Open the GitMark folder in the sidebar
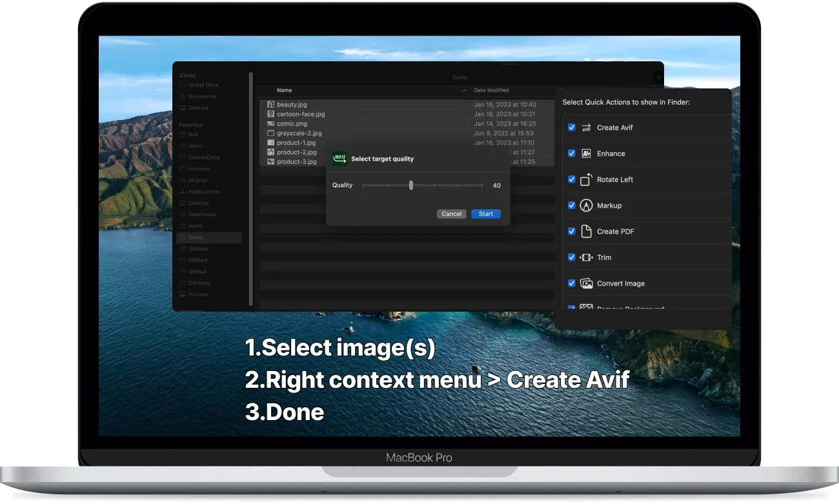The height and width of the screenshot is (504, 839). click(x=194, y=260)
